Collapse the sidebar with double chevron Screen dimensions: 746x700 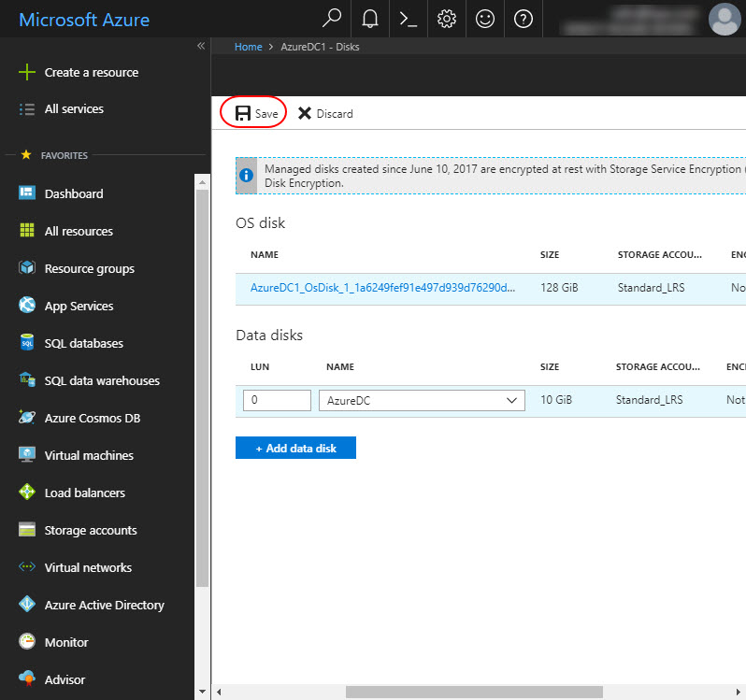click(x=201, y=46)
